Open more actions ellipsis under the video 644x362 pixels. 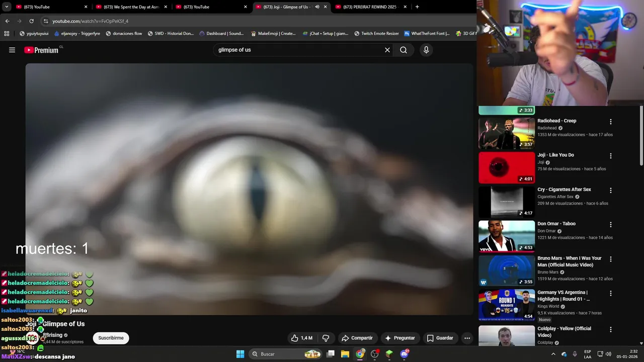tap(467, 338)
